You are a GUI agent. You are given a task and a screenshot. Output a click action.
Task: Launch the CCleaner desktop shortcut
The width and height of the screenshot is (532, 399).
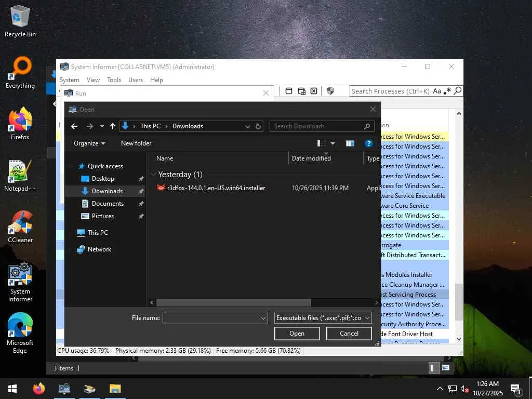click(20, 227)
